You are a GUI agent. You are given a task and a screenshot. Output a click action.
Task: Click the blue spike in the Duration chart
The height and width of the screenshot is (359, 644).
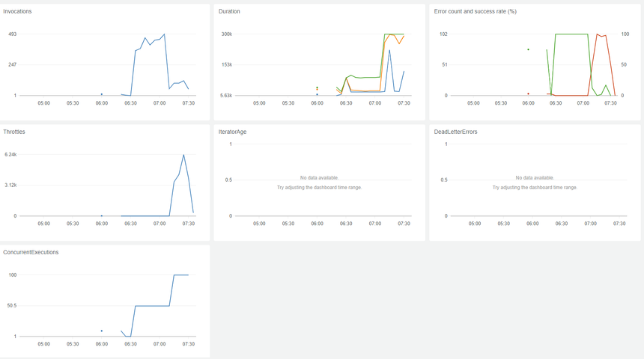click(x=389, y=51)
